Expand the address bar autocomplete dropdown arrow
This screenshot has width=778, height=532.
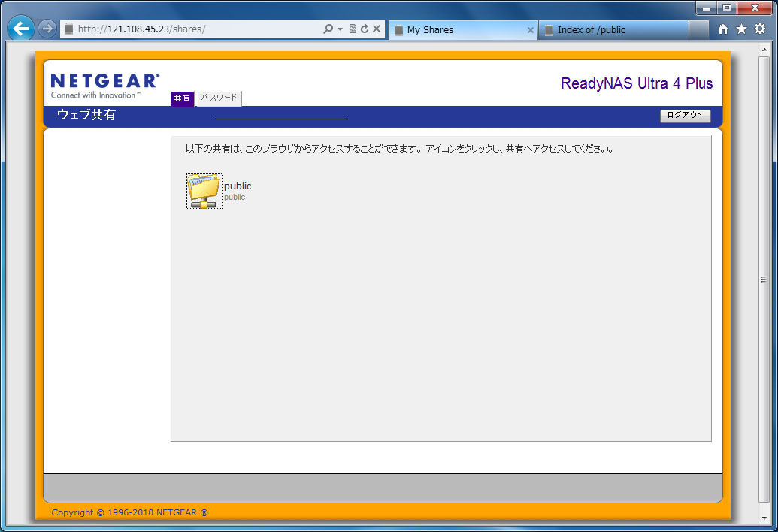pyautogui.click(x=341, y=29)
